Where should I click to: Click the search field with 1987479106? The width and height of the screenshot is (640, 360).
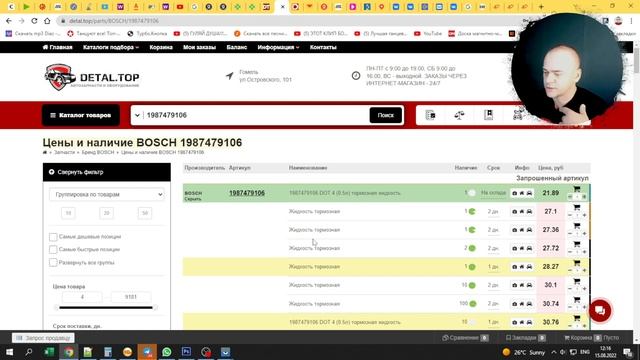click(x=256, y=116)
